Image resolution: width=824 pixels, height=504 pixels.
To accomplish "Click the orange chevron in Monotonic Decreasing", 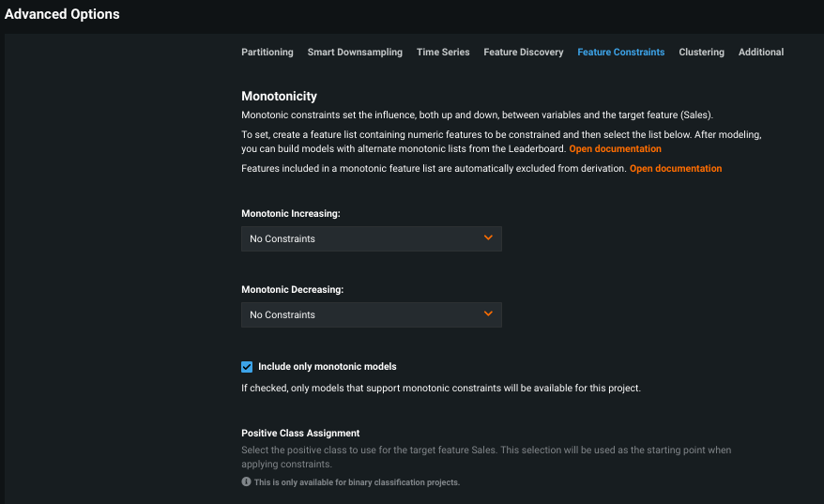I will pos(488,314).
